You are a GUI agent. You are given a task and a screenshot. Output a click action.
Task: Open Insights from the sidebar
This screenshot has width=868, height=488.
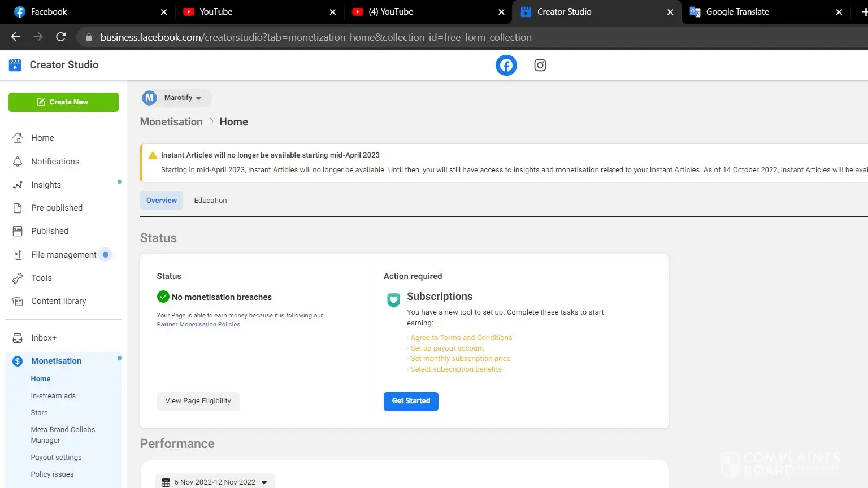coord(46,185)
